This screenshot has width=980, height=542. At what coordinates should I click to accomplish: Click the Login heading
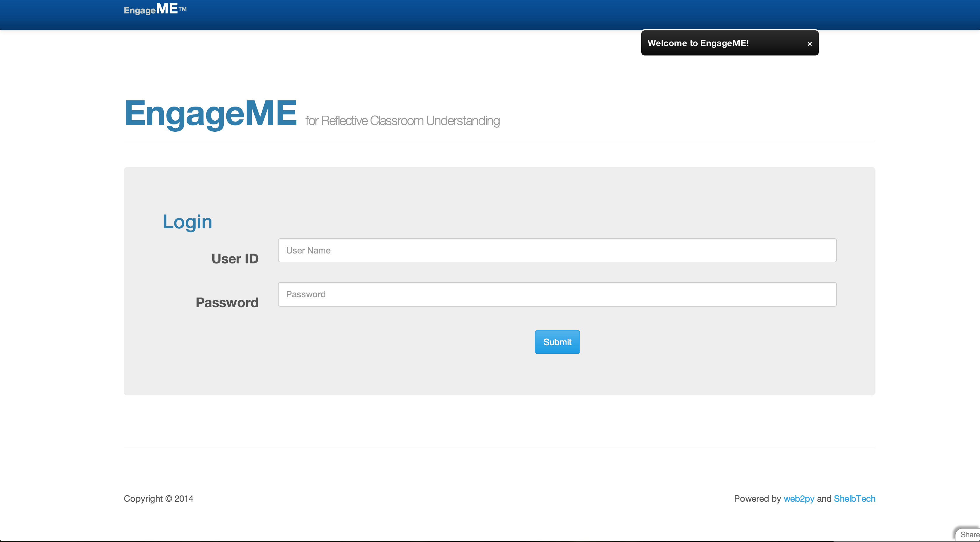(187, 222)
